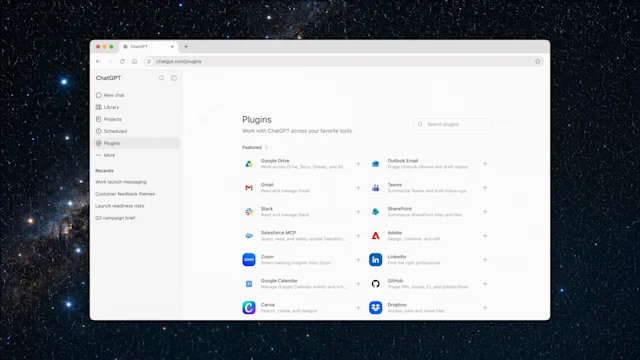Toggle the sidebar with the panel icon
640x360 pixels.
point(173,78)
